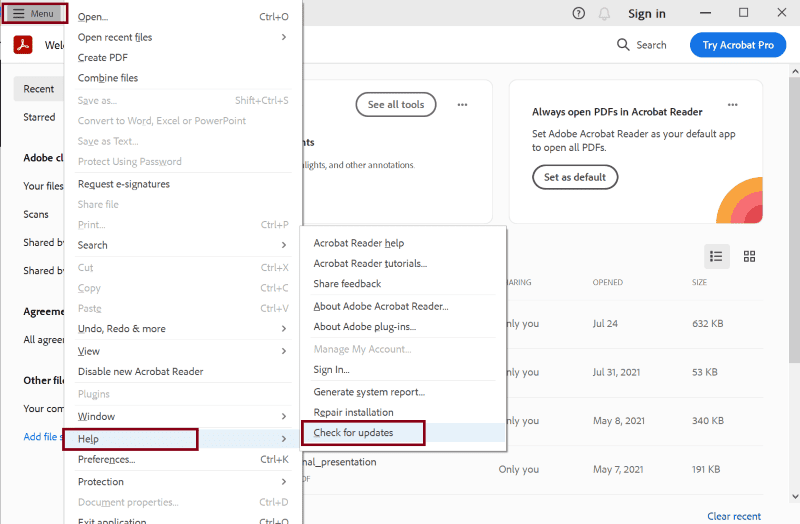Click the Add file storage link

[43, 437]
